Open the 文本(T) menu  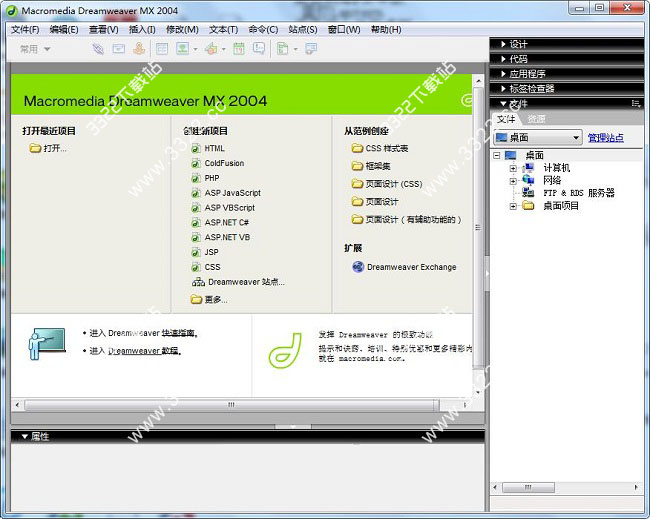coord(223,29)
